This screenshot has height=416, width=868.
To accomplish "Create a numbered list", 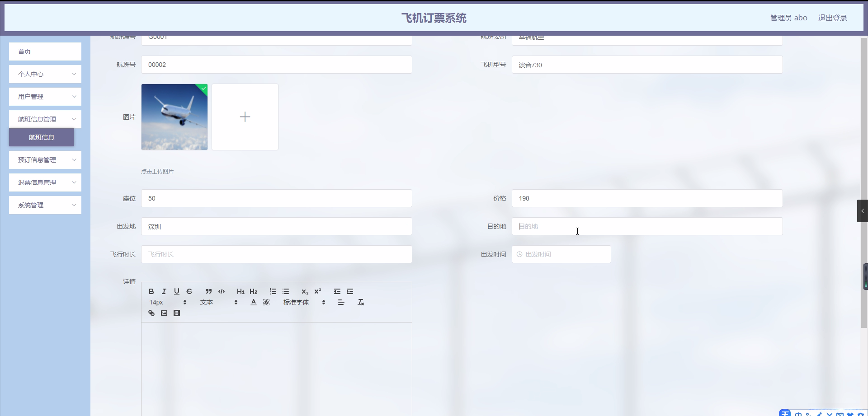I will pos(273,291).
